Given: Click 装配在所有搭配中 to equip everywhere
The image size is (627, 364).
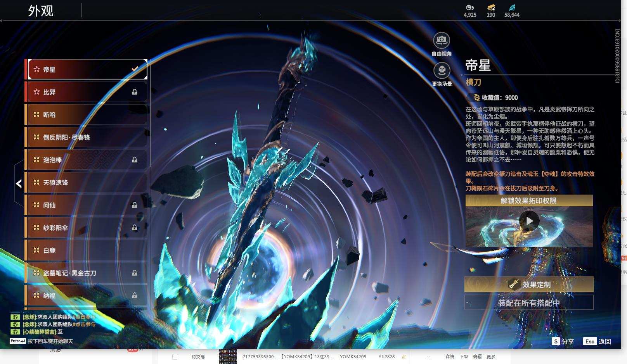Looking at the screenshot, I should click(x=529, y=303).
